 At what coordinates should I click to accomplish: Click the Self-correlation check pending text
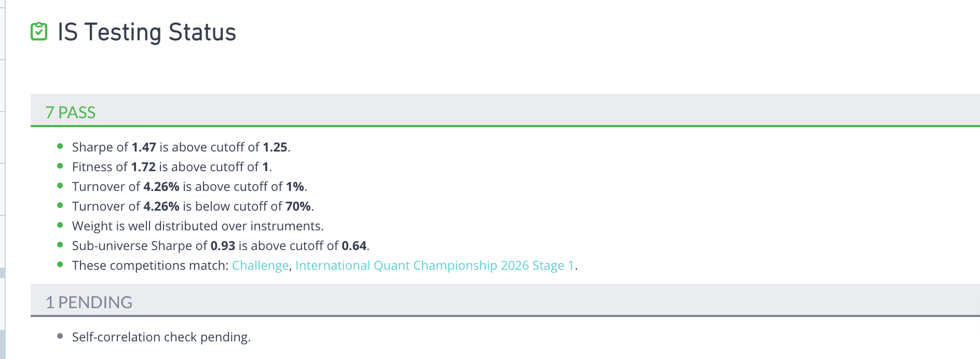tap(161, 337)
